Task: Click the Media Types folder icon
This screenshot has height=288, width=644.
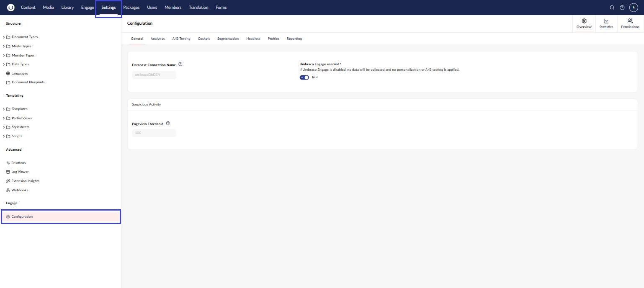Action: [8, 46]
